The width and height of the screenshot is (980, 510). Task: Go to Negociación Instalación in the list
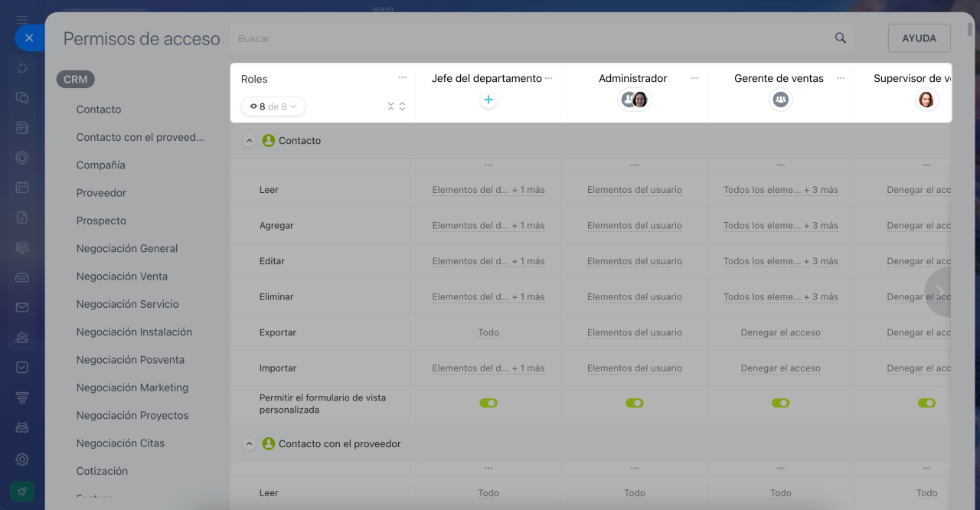(x=134, y=332)
